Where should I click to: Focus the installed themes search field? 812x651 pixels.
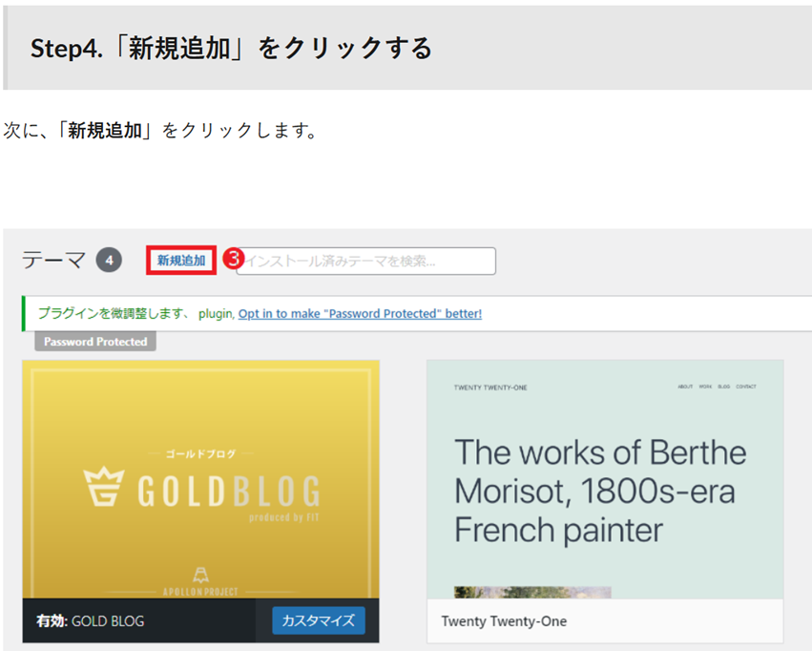coord(367,261)
